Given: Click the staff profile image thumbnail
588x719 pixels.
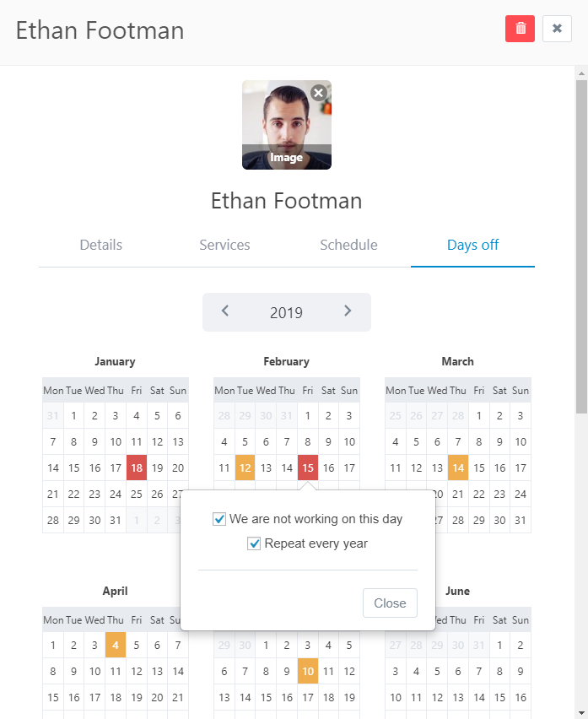Looking at the screenshot, I should tap(286, 125).
